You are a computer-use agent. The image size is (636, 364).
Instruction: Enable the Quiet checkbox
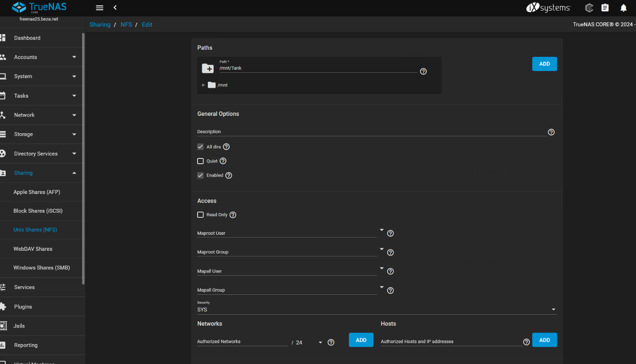click(x=200, y=161)
